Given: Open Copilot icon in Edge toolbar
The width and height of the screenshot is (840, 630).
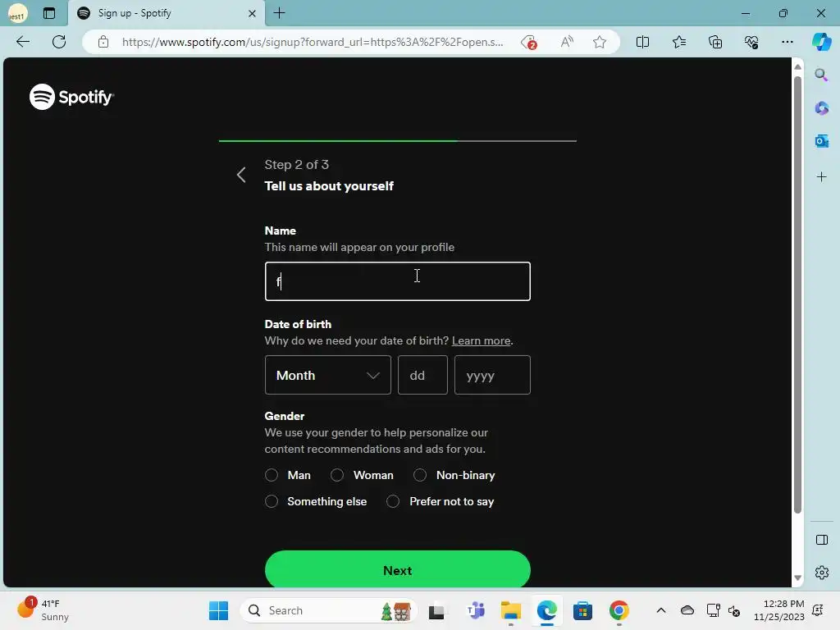Looking at the screenshot, I should click(x=821, y=42).
